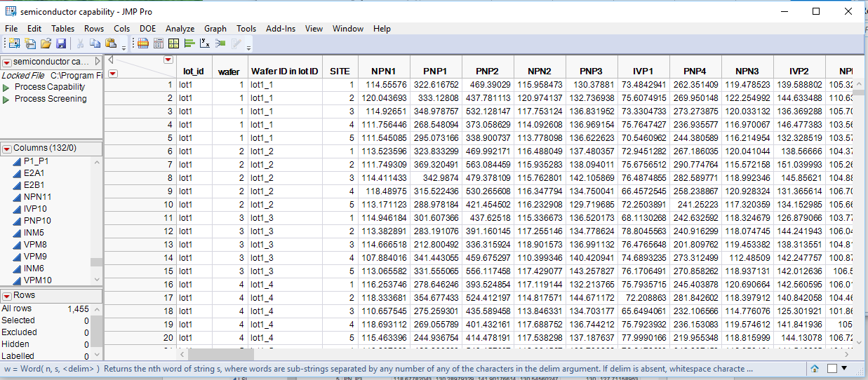The image size is (868, 380).
Task: Launch Distribution via green bar chart icon
Action: (x=189, y=43)
